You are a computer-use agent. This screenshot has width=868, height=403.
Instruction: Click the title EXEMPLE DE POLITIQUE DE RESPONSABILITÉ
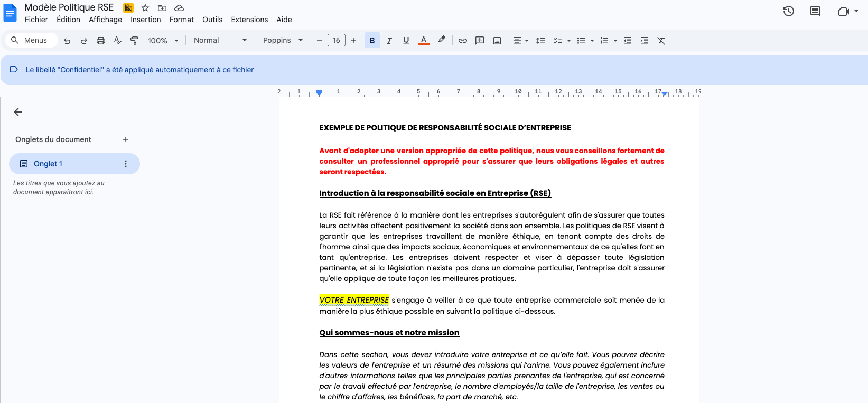[x=445, y=128]
